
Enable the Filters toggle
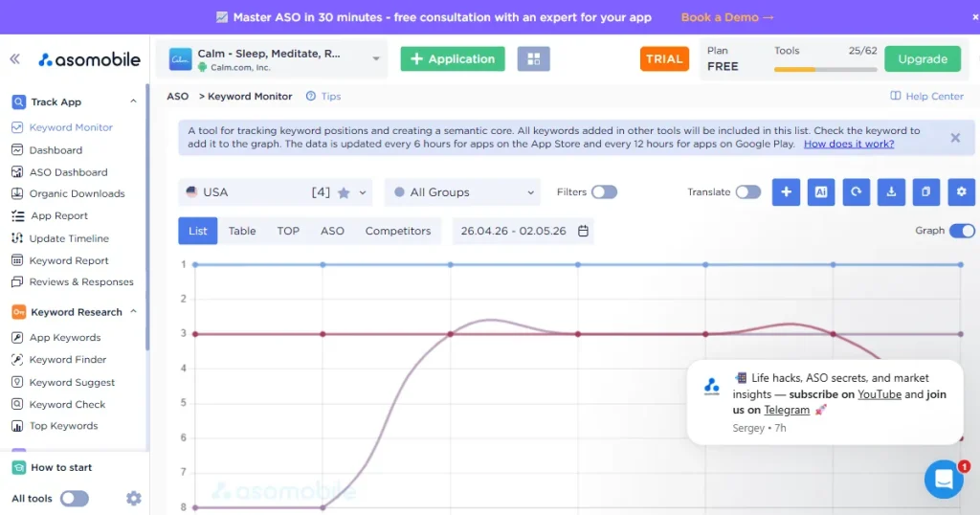tap(605, 191)
